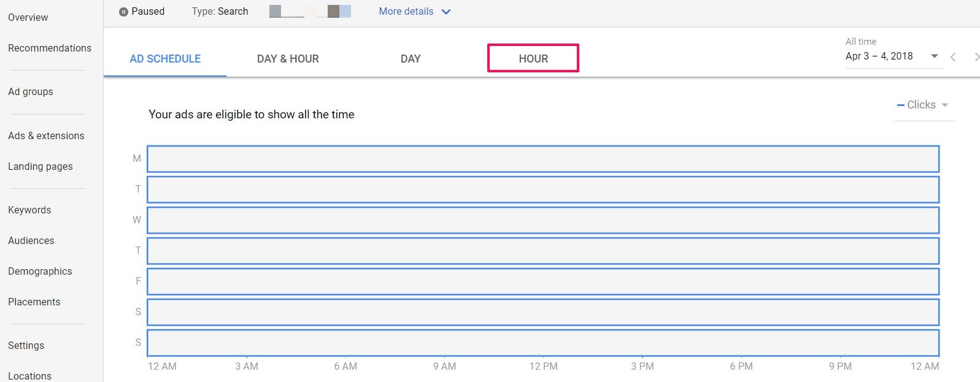Open Locations in the sidebar
This screenshot has width=980, height=382.
click(30, 376)
